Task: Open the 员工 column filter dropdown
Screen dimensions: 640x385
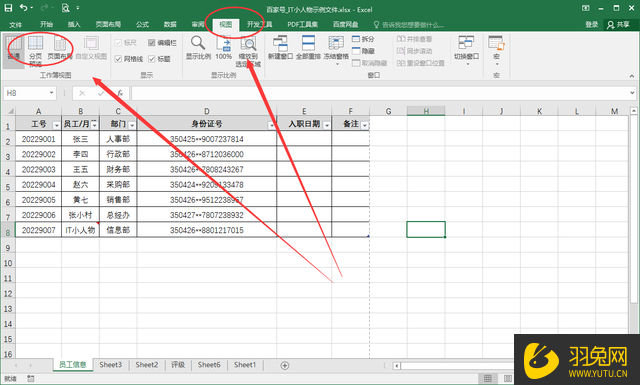Action: pyautogui.click(x=94, y=125)
